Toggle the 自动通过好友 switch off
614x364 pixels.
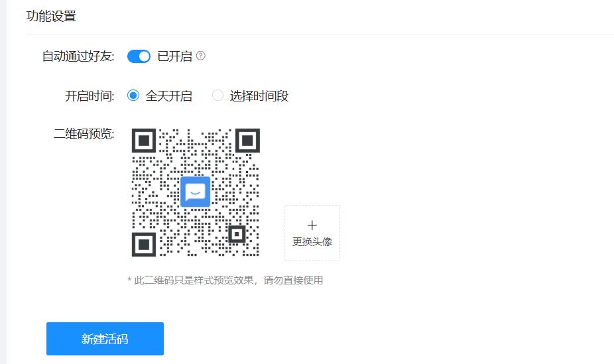[x=139, y=56]
